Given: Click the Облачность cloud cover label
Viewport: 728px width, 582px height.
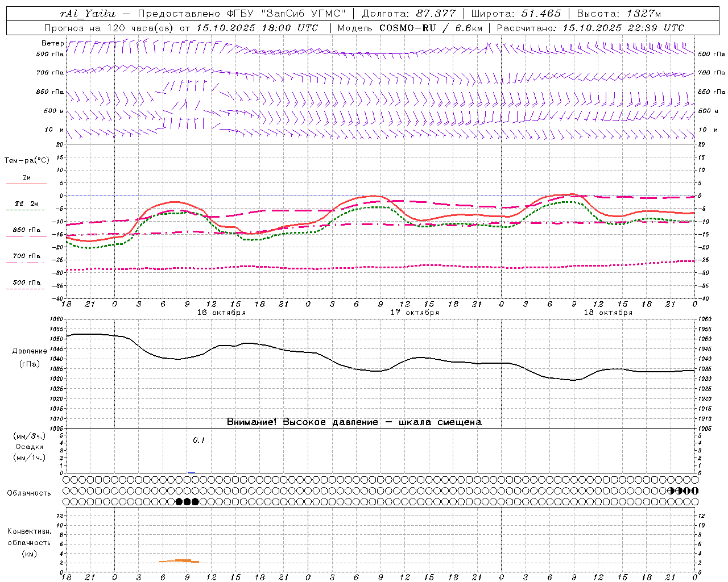Looking at the screenshot, I should pos(29,493).
